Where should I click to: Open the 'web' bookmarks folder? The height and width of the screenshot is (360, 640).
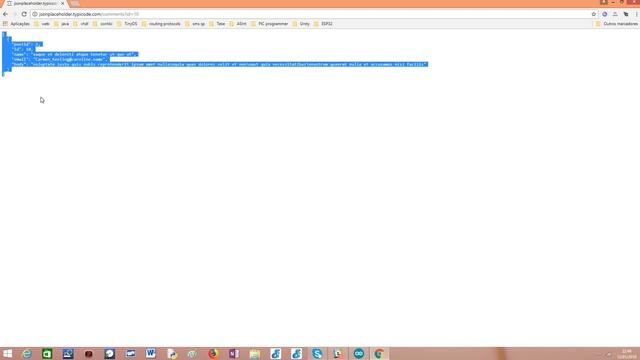42,24
